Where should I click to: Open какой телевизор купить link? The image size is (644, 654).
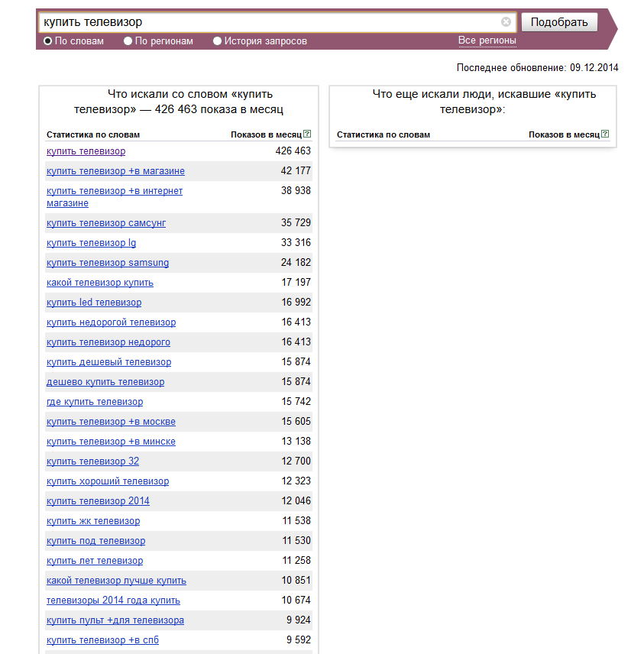(x=100, y=283)
